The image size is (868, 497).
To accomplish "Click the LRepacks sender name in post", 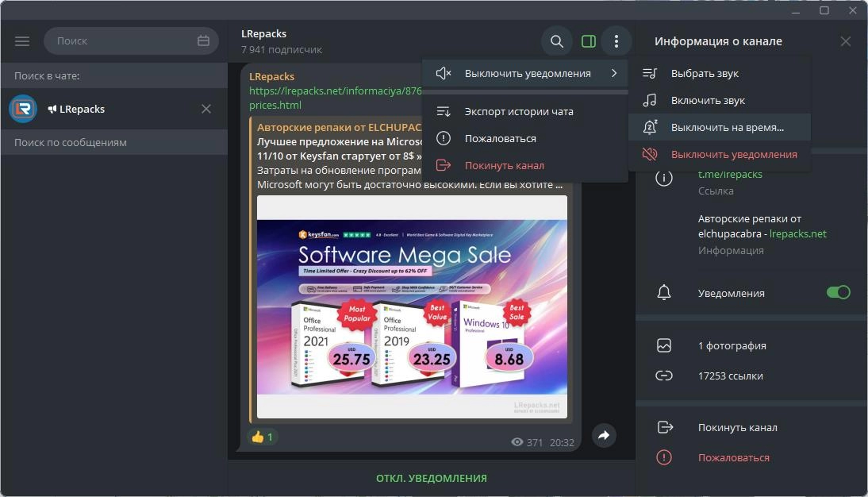I will coord(271,76).
